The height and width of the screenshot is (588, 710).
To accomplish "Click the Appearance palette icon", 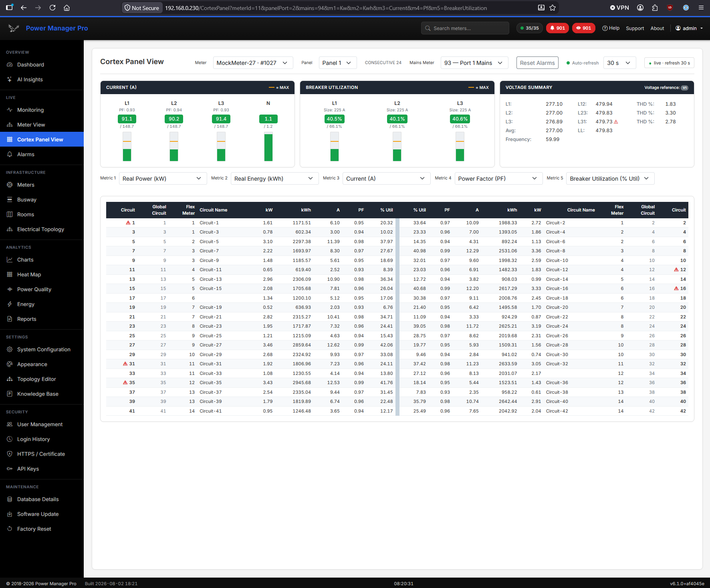I will pos(10,364).
